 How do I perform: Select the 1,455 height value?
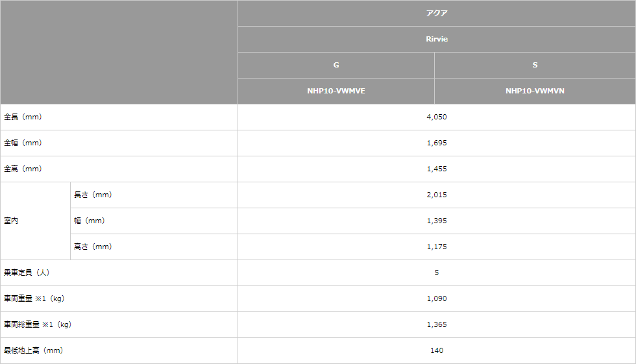[x=436, y=169]
